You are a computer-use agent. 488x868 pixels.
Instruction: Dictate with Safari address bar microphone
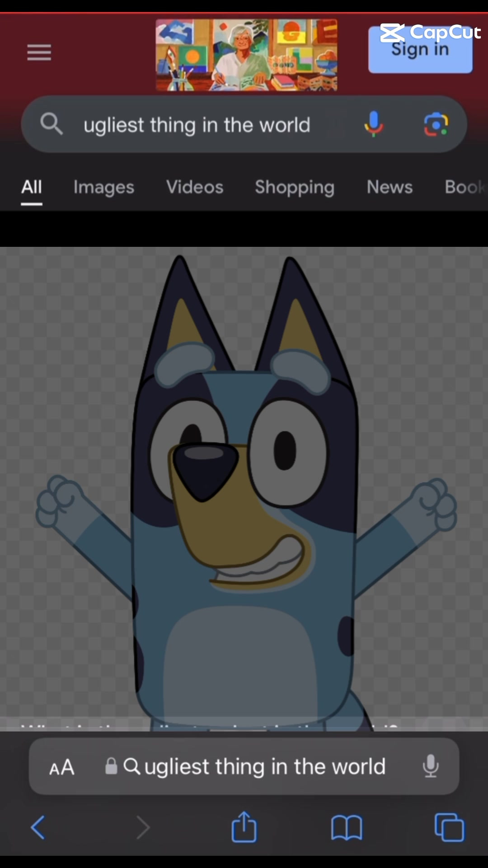click(x=431, y=766)
